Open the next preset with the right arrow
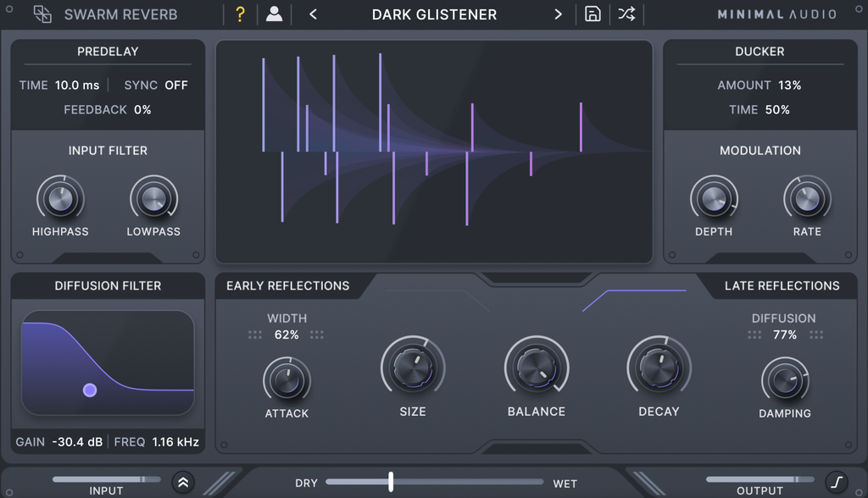The width and height of the screenshot is (868, 498). pos(558,14)
